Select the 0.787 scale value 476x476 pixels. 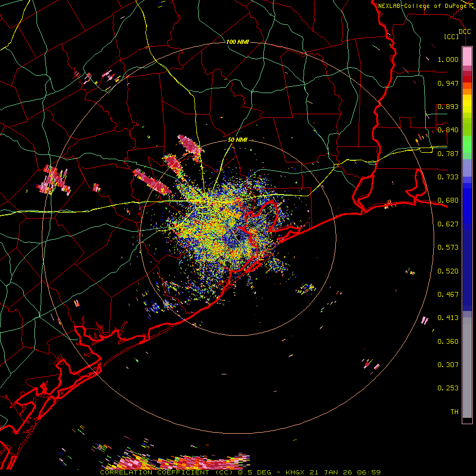[448, 153]
